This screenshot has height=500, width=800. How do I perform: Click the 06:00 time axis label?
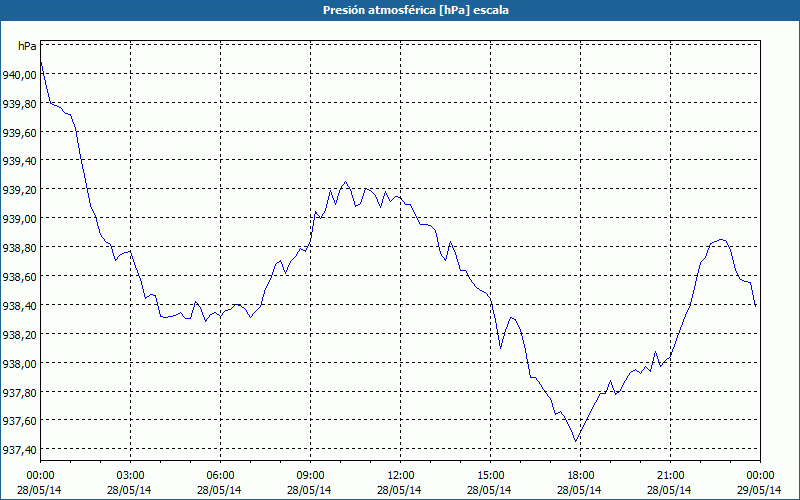pos(220,476)
